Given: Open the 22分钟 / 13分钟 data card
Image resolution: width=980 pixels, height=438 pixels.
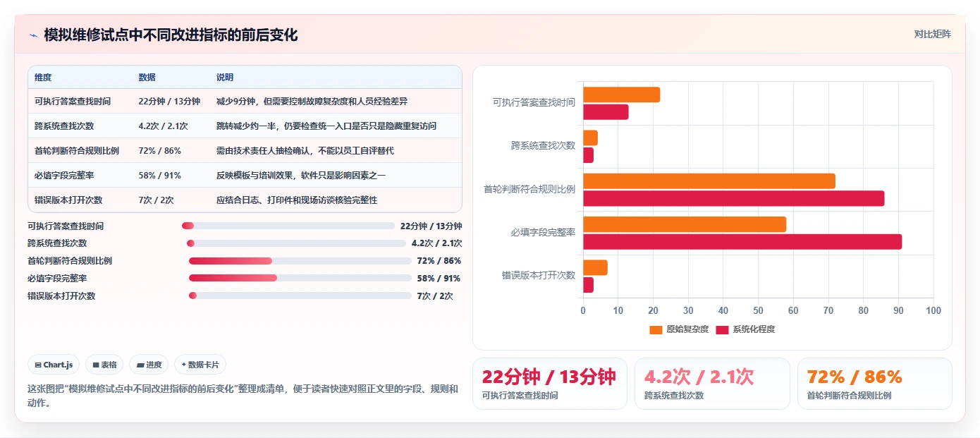Looking at the screenshot, I should tap(549, 384).
